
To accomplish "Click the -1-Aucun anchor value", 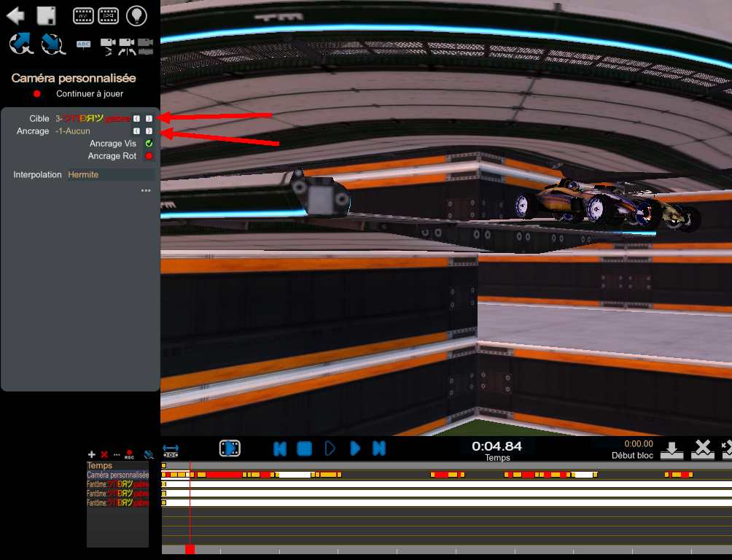I will point(72,131).
